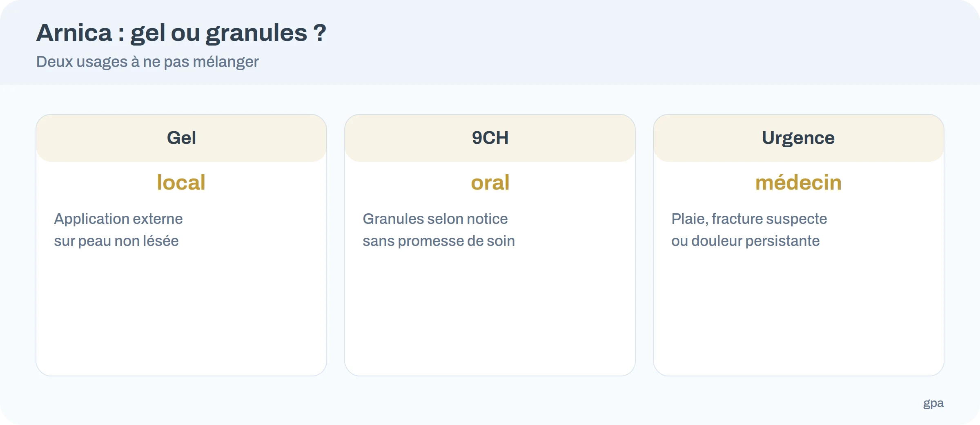Select the golden "médecin" keyword

pos(799,182)
